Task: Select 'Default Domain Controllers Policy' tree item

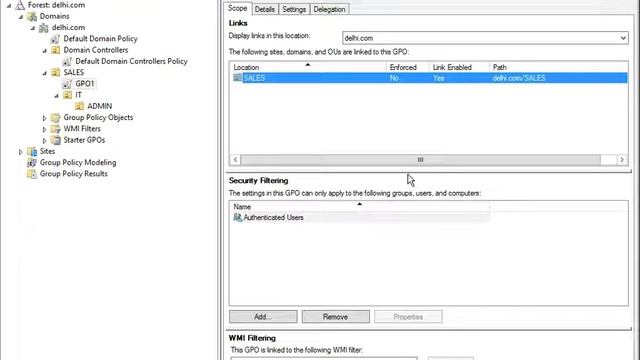Action: point(131,61)
